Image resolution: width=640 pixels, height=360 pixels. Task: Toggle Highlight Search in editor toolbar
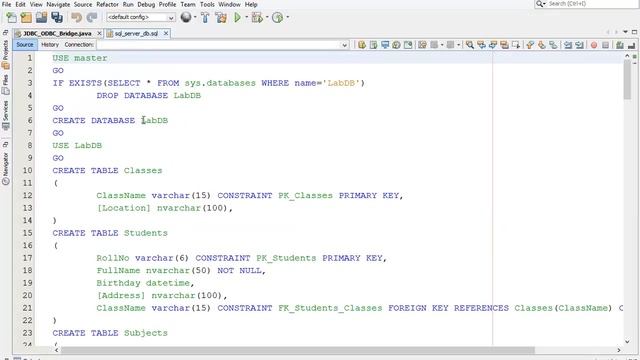[x=504, y=45]
